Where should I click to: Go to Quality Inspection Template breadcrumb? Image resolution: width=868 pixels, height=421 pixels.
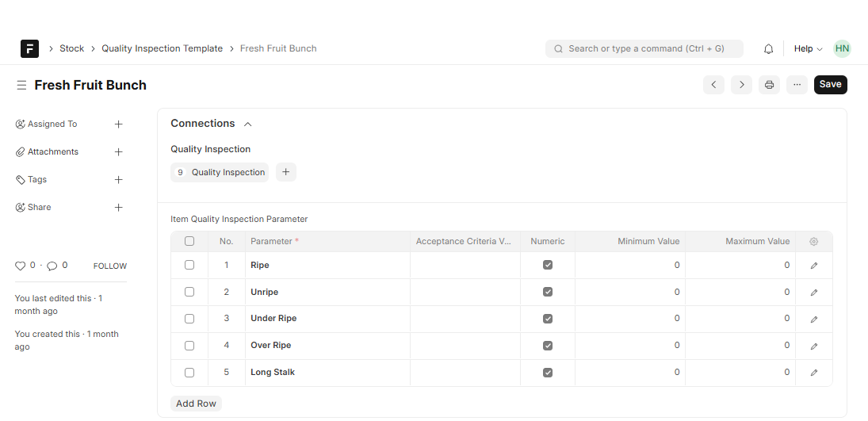(162, 49)
